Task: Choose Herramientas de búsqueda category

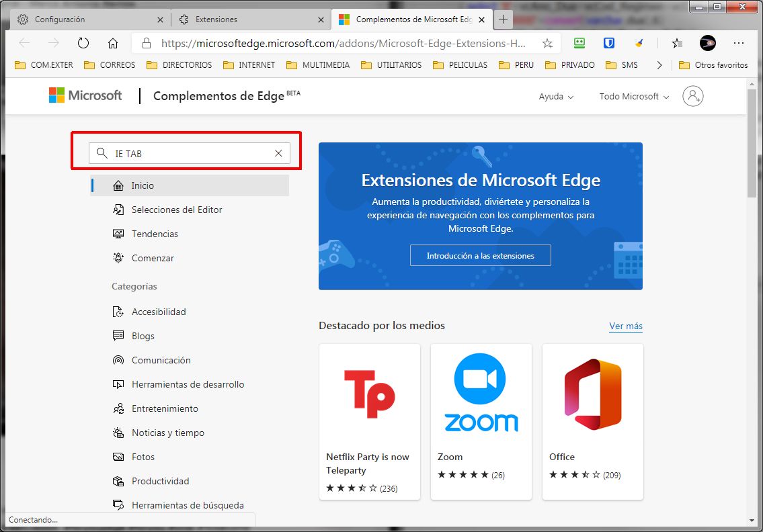Action: (x=178, y=505)
